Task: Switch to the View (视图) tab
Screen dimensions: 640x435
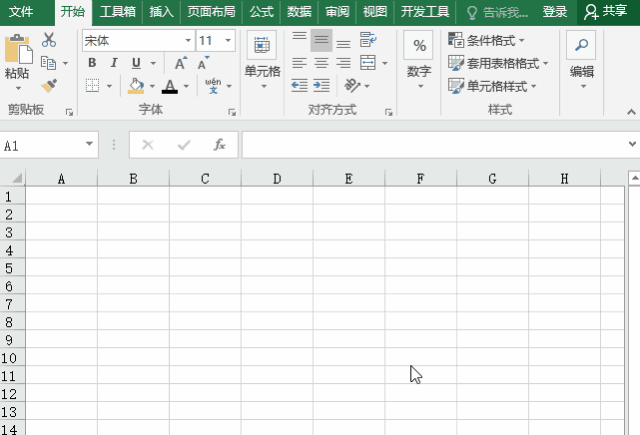Action: 375,11
